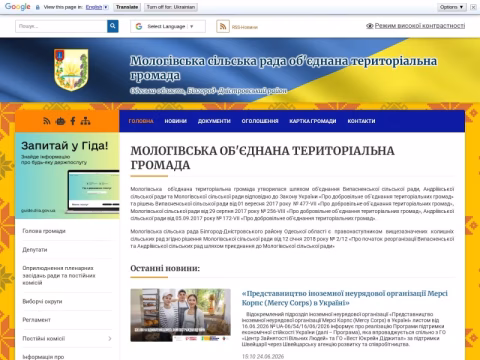Open the Запитай у Гіда banner

tap(67, 176)
